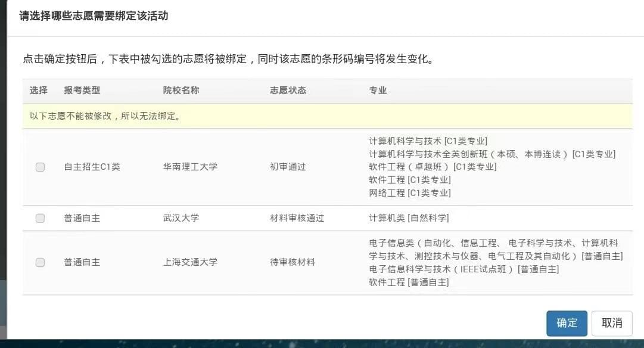Image resolution: width=644 pixels, height=348 pixels.
Task: Tick the 武汉大学 selection checkbox
Action: point(40,218)
